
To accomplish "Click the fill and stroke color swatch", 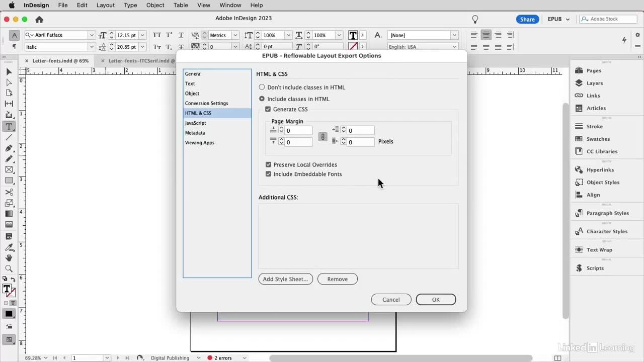I will pyautogui.click(x=9, y=290).
